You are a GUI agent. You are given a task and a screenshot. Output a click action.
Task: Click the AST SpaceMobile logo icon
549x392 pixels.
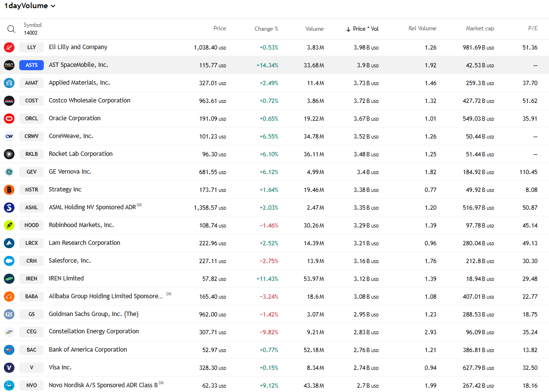pos(9,65)
